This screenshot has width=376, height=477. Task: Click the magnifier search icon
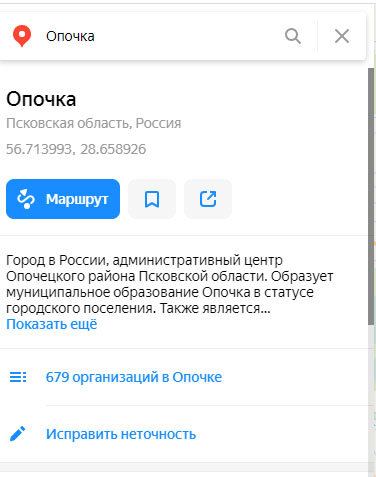[293, 36]
